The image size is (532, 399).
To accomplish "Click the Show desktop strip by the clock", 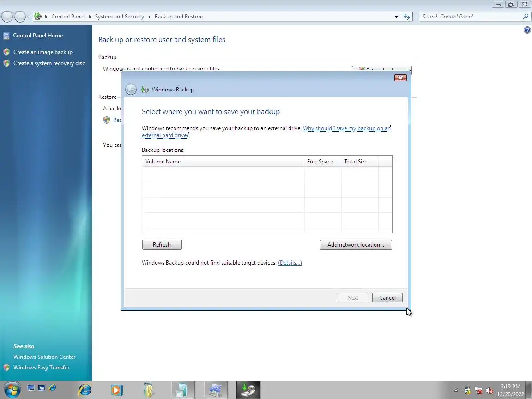I will coord(529,390).
